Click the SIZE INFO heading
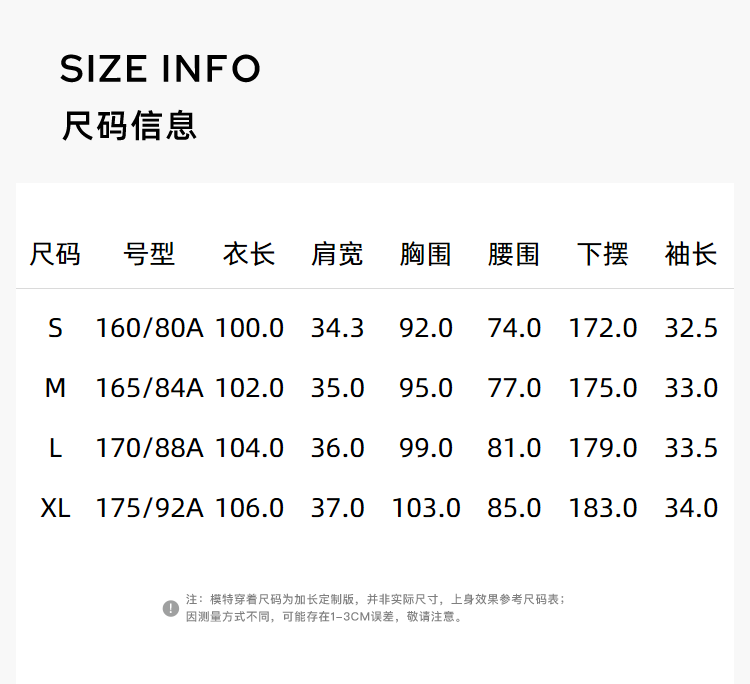The width and height of the screenshot is (750, 684). [160, 69]
